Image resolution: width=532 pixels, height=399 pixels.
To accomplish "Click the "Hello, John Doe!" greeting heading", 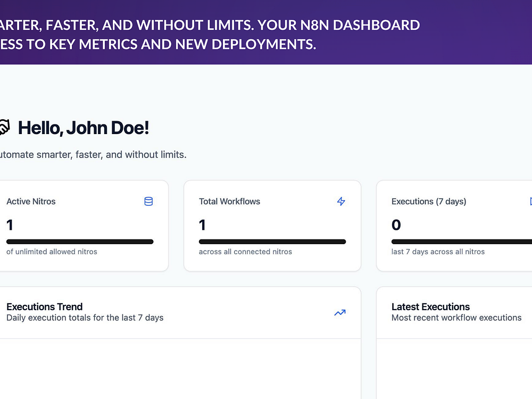I will [x=84, y=128].
